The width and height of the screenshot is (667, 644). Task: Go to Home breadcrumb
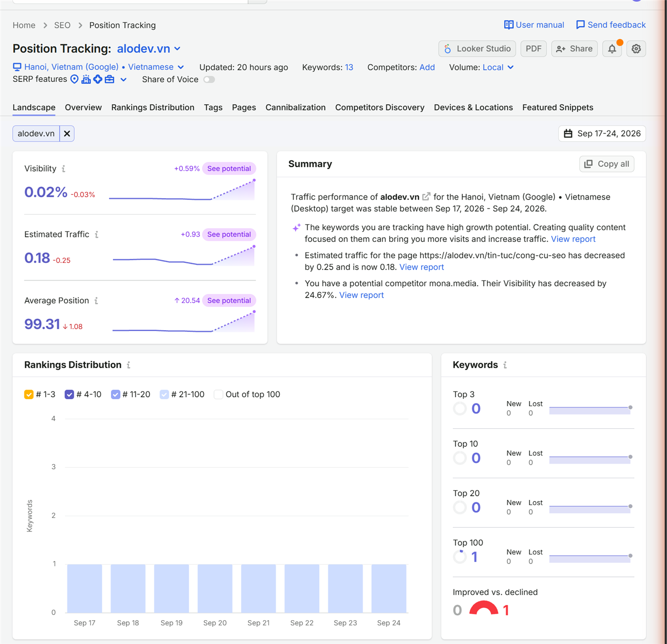(x=24, y=25)
